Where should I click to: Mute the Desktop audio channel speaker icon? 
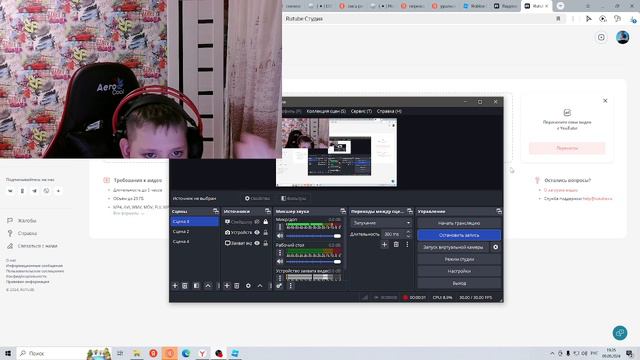pyautogui.click(x=280, y=261)
